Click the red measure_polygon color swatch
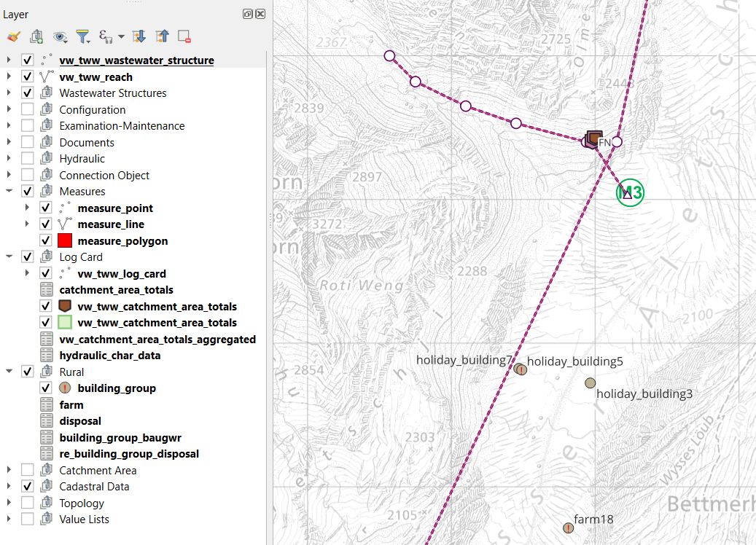The image size is (756, 545). point(65,240)
